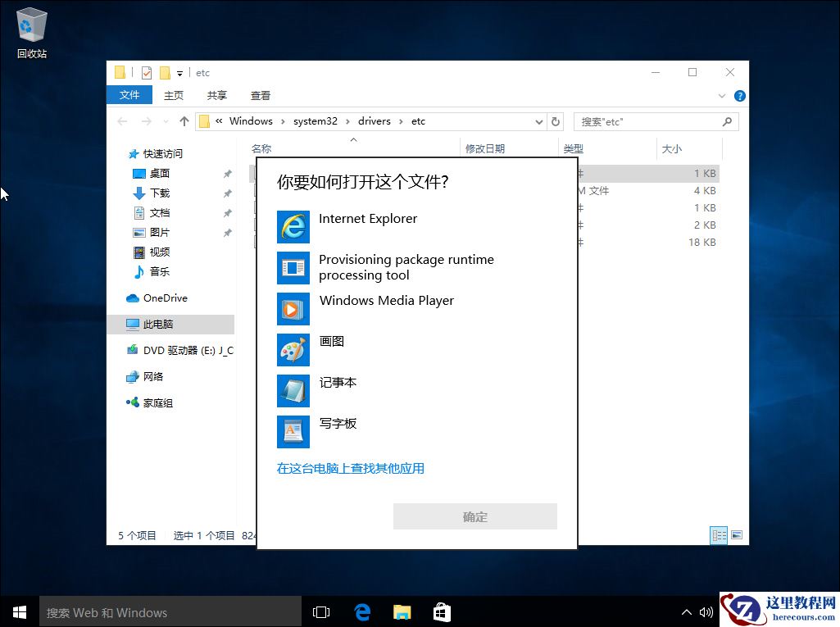Viewport: 840px width, 627px height.
Task: Choose the 记事本 (Notepad) app icon
Action: click(x=293, y=391)
